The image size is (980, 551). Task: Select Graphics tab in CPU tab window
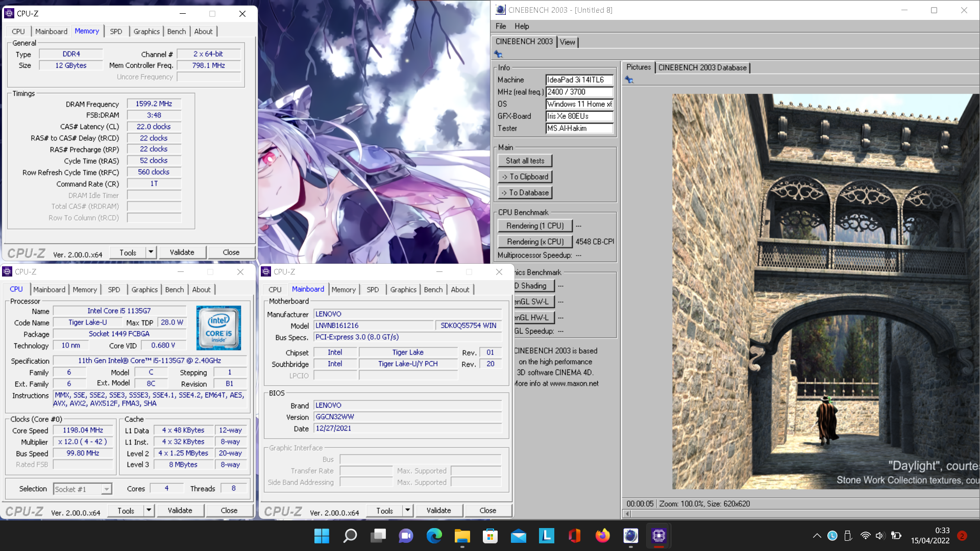(144, 290)
